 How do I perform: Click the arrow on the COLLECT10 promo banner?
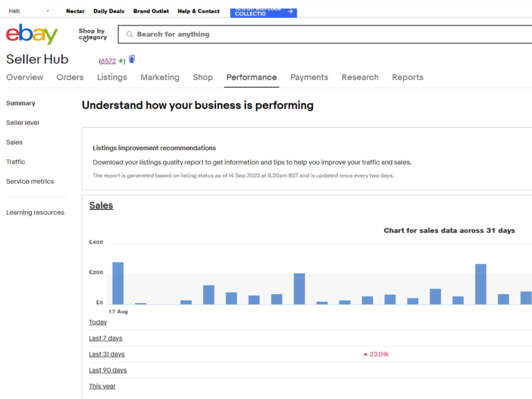click(x=290, y=11)
